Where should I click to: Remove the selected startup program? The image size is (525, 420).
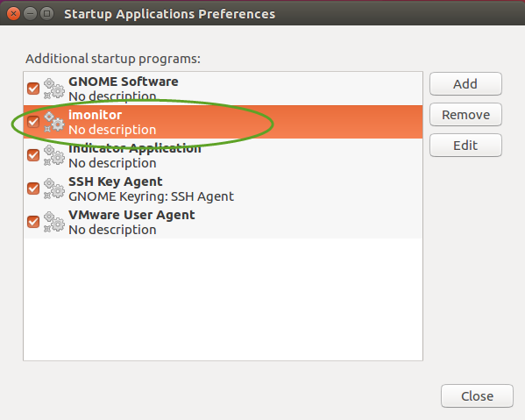point(465,115)
